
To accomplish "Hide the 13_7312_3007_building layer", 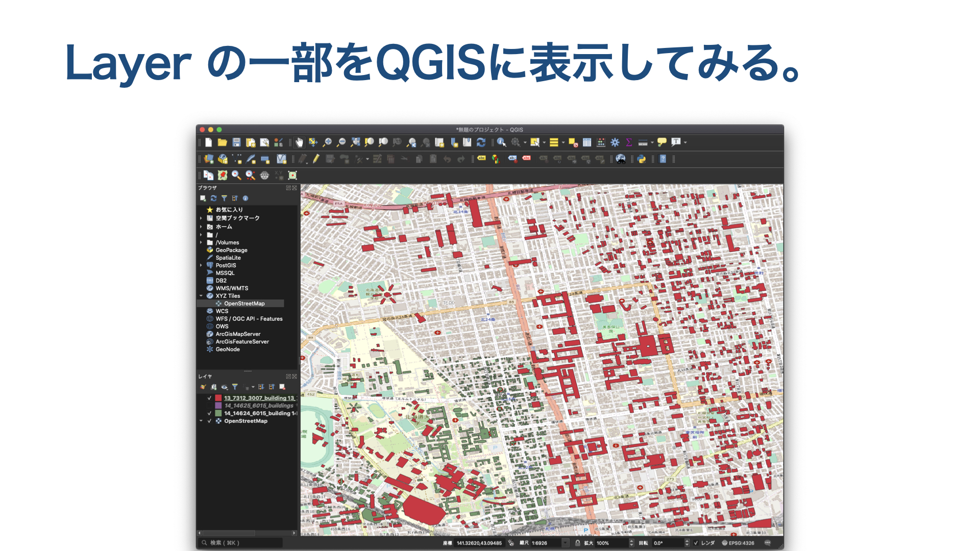I will pyautogui.click(x=209, y=398).
